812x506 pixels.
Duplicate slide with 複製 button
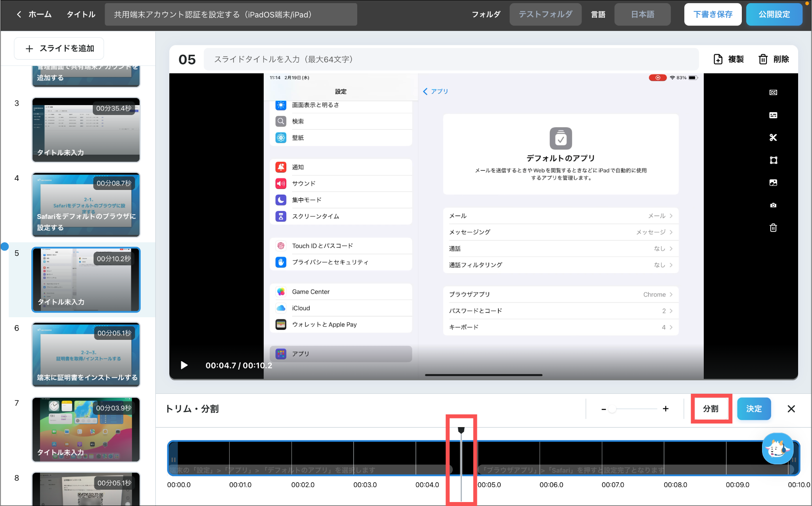coord(729,59)
